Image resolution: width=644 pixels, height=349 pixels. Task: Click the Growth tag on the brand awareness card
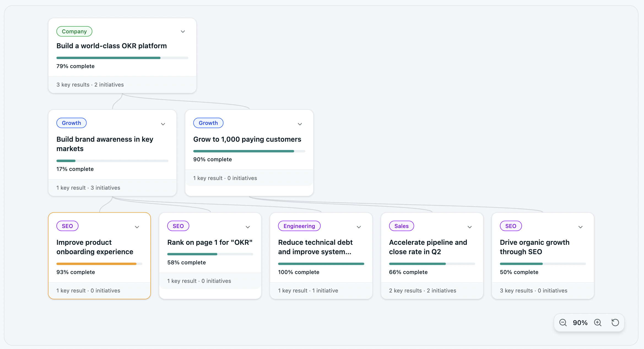click(x=71, y=123)
